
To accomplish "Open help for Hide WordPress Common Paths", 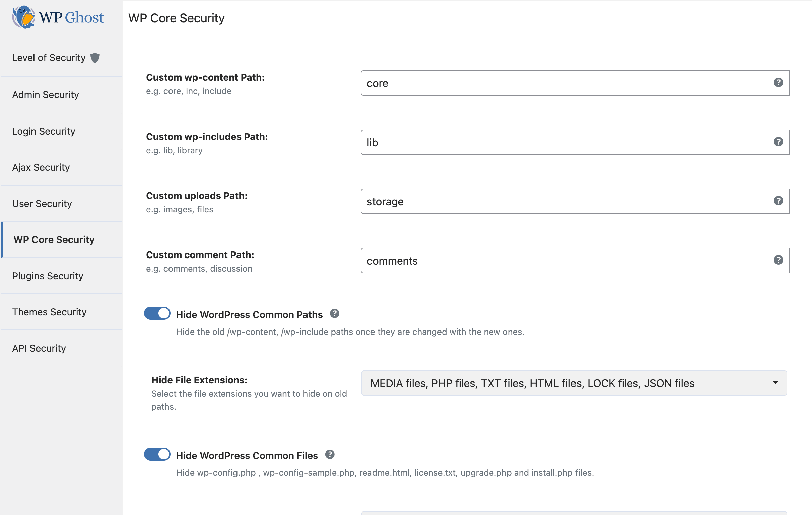I will point(334,314).
